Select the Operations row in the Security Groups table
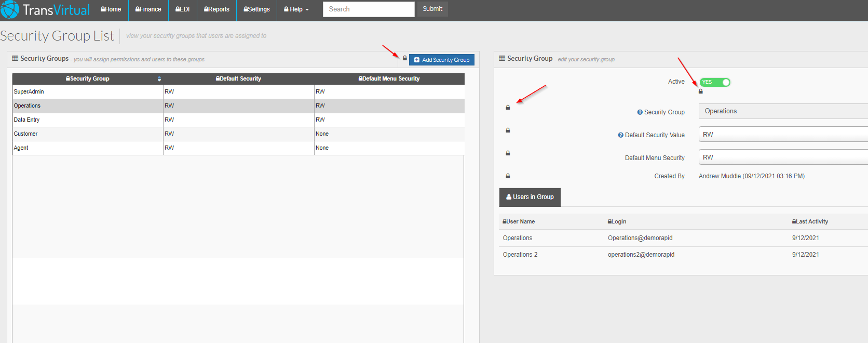 tap(238, 106)
